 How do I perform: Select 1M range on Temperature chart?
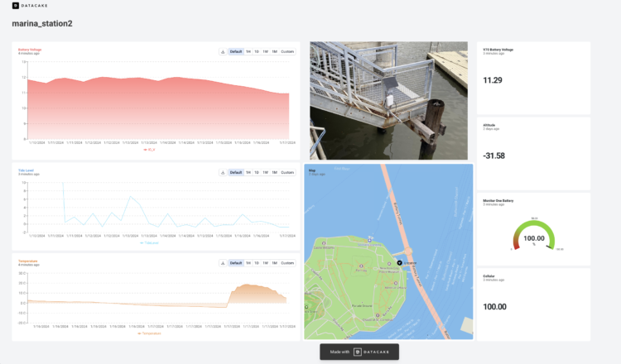[x=274, y=263]
